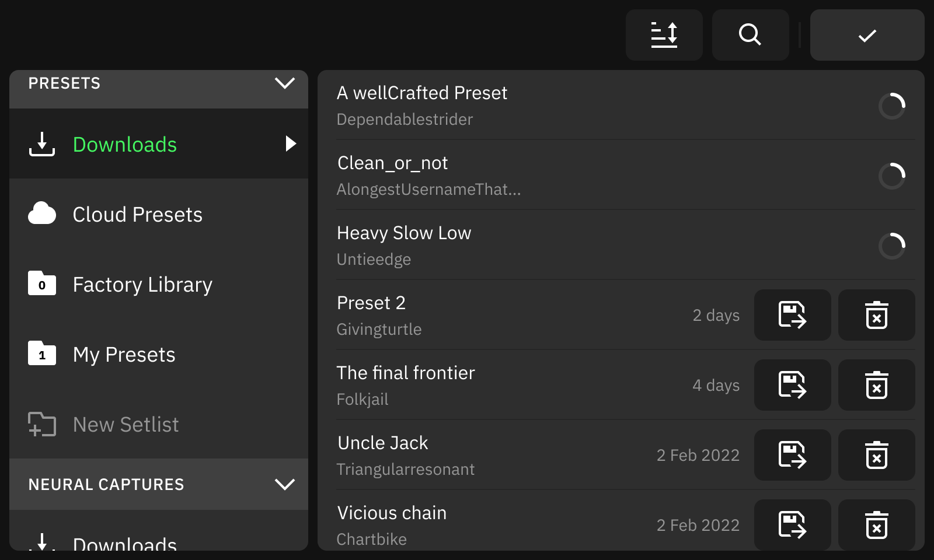Collapse the PRESETS section chevron
934x560 pixels.
click(x=284, y=83)
